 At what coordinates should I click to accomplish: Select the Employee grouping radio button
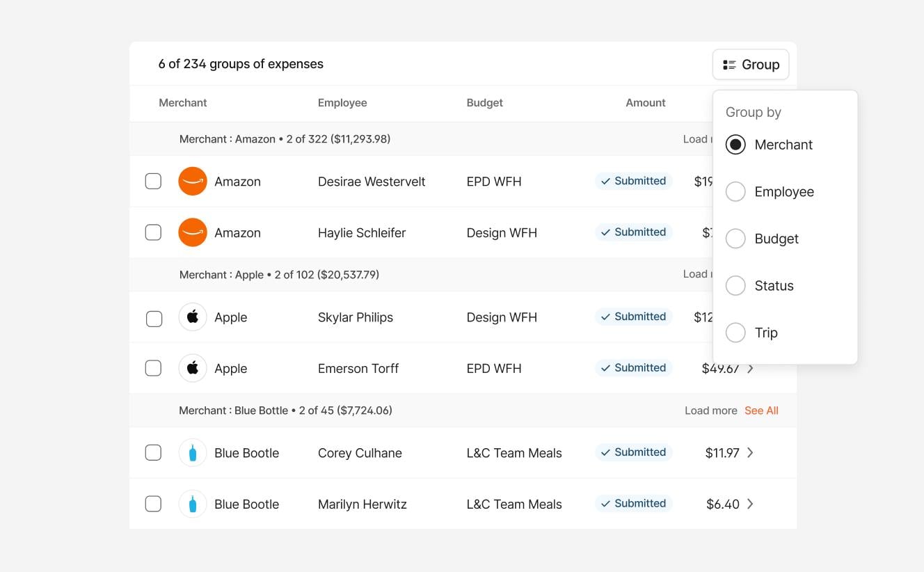pyautogui.click(x=735, y=191)
